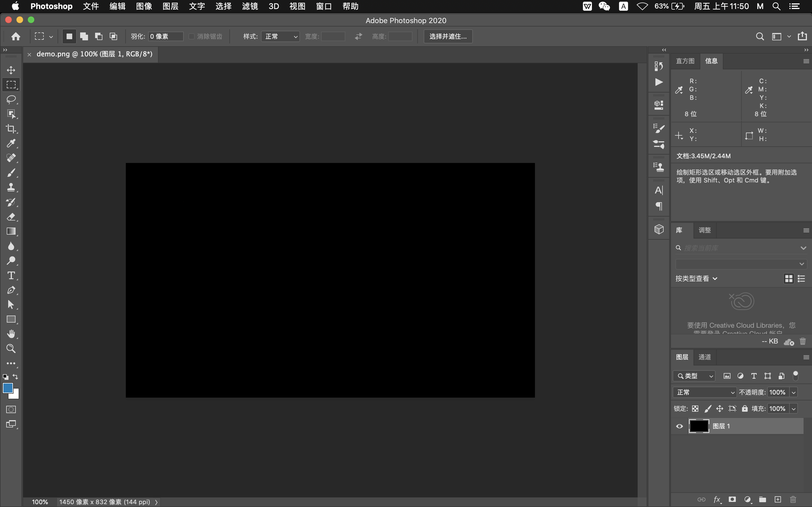
Task: Click the blue foreground color swatch
Action: (x=7, y=388)
